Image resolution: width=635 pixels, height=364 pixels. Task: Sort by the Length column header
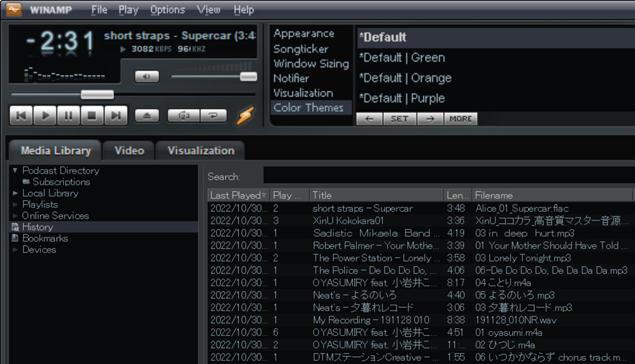pos(458,195)
